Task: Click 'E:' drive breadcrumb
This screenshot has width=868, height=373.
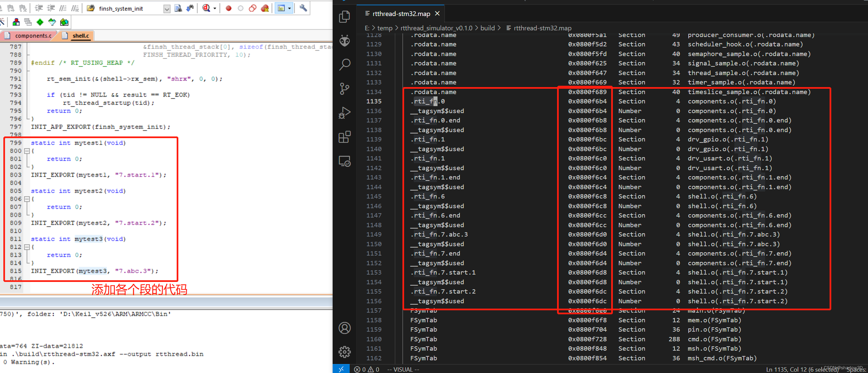Action: click(367, 28)
